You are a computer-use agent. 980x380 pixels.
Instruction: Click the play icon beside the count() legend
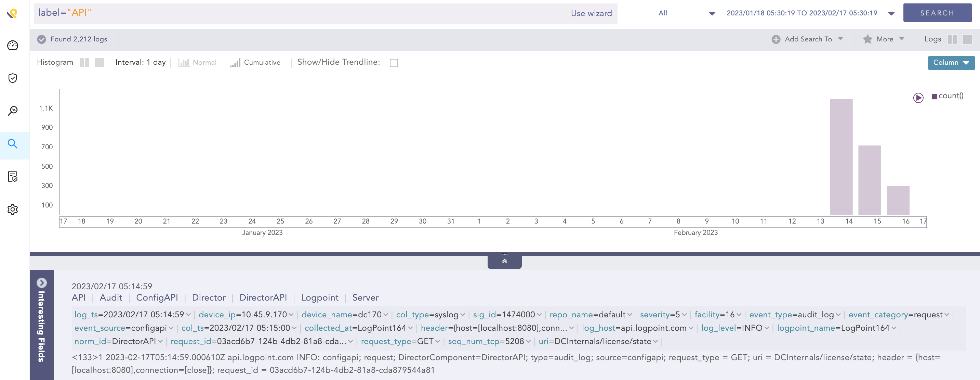click(918, 98)
